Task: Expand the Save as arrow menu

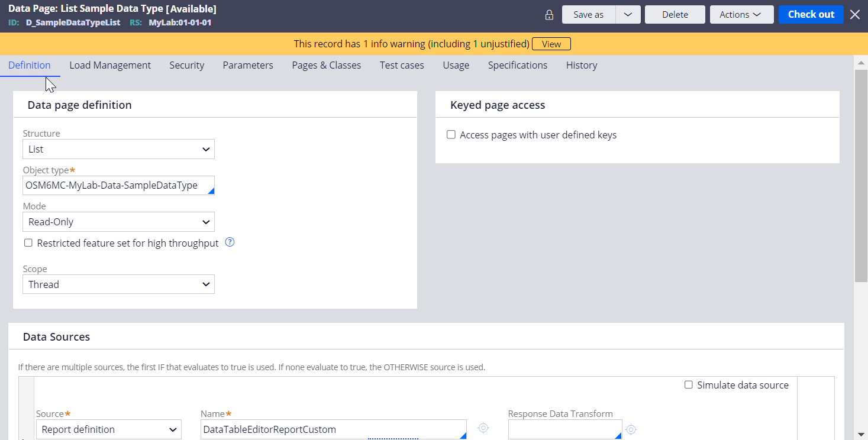Action: pyautogui.click(x=628, y=15)
